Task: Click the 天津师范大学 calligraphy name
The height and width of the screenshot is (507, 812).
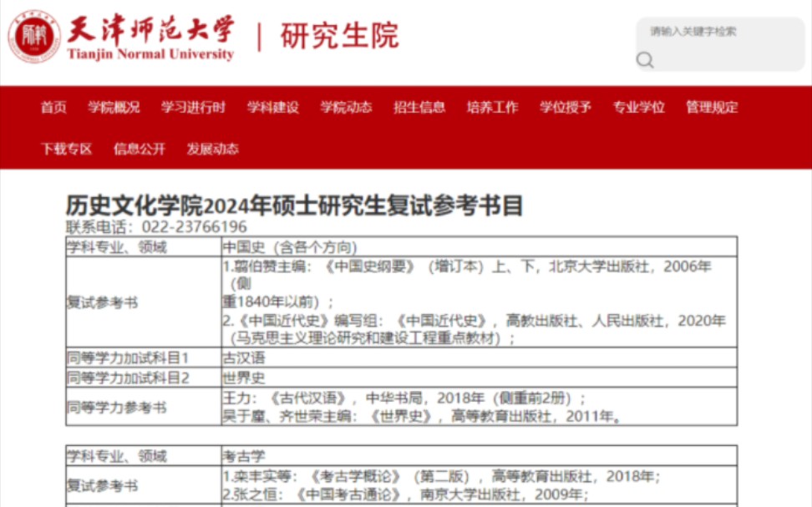Action: click(x=150, y=30)
